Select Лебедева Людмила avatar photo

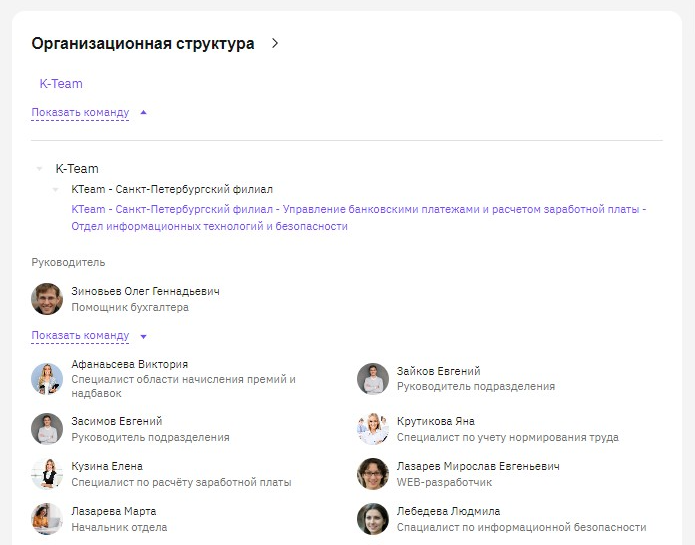[373, 519]
